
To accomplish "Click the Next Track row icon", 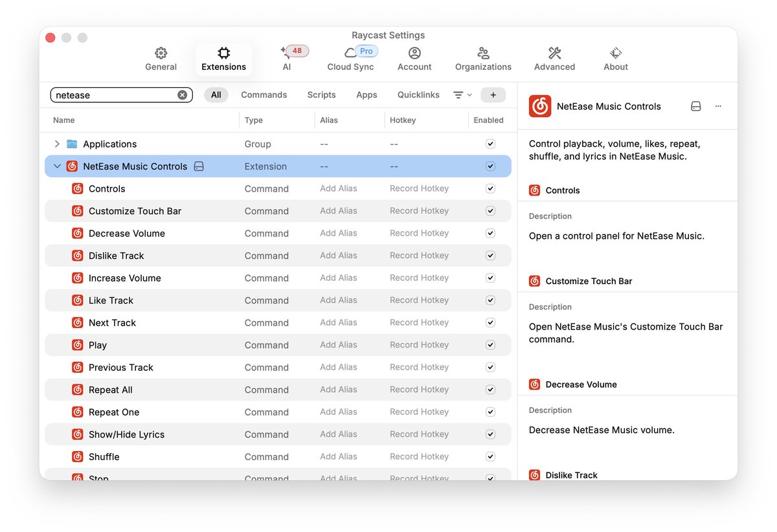I will pyautogui.click(x=78, y=322).
